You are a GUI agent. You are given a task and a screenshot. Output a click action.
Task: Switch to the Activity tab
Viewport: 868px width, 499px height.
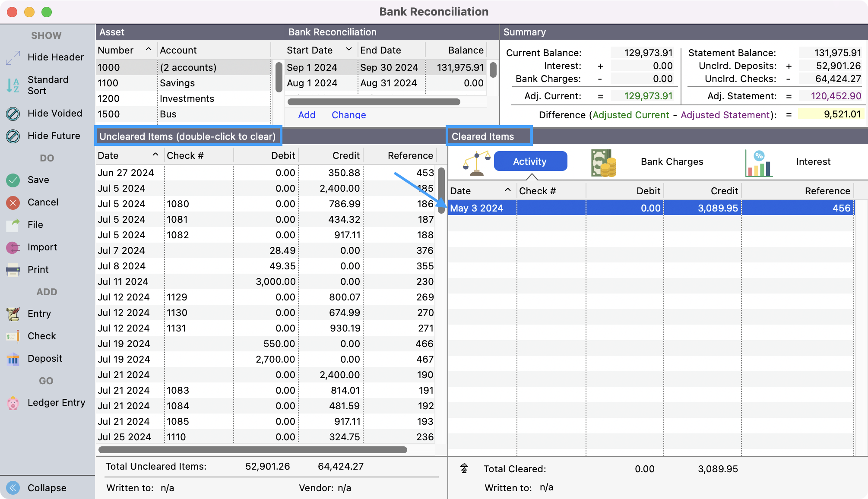(x=530, y=161)
